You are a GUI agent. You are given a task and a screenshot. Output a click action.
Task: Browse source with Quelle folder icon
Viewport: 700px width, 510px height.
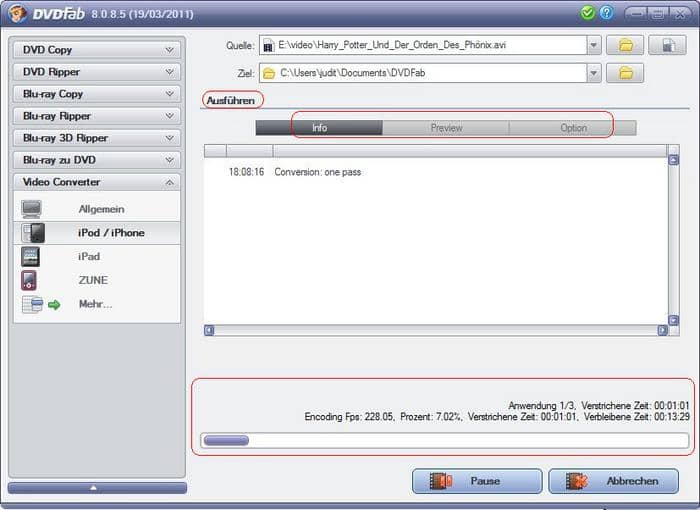coord(625,45)
